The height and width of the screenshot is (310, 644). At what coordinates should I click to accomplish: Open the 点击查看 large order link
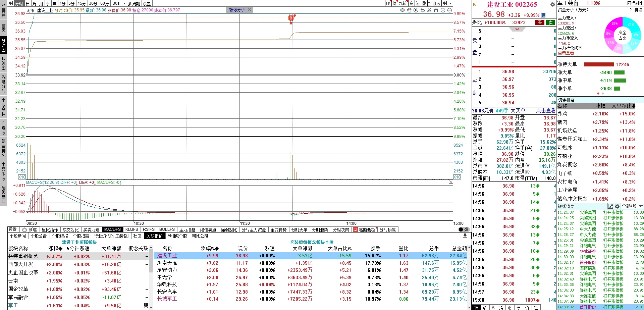546,110
